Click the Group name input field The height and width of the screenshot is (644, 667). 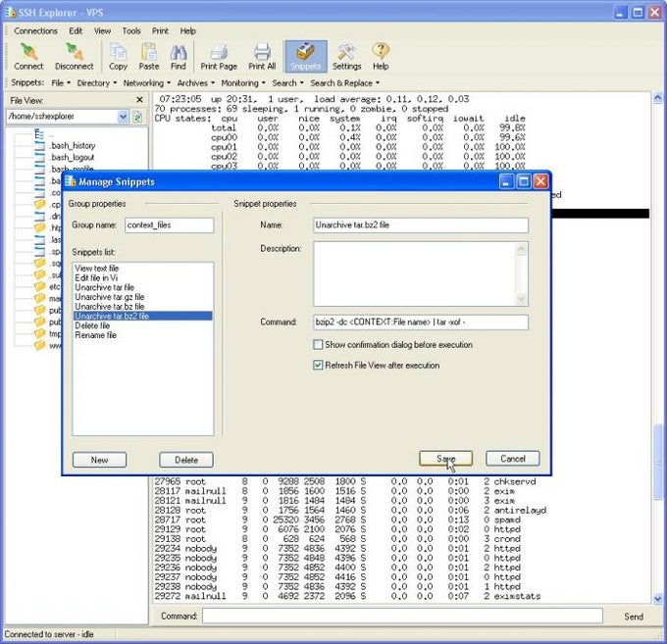tap(170, 224)
